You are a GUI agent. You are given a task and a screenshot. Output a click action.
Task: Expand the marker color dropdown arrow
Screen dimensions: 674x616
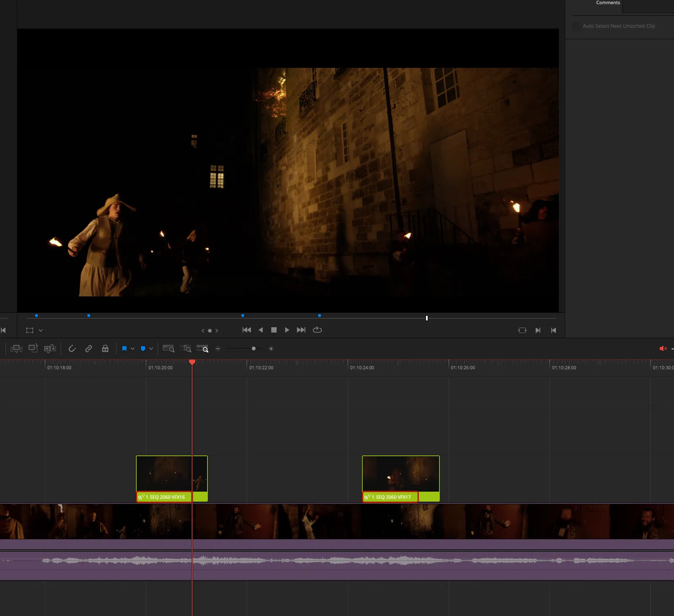151,349
